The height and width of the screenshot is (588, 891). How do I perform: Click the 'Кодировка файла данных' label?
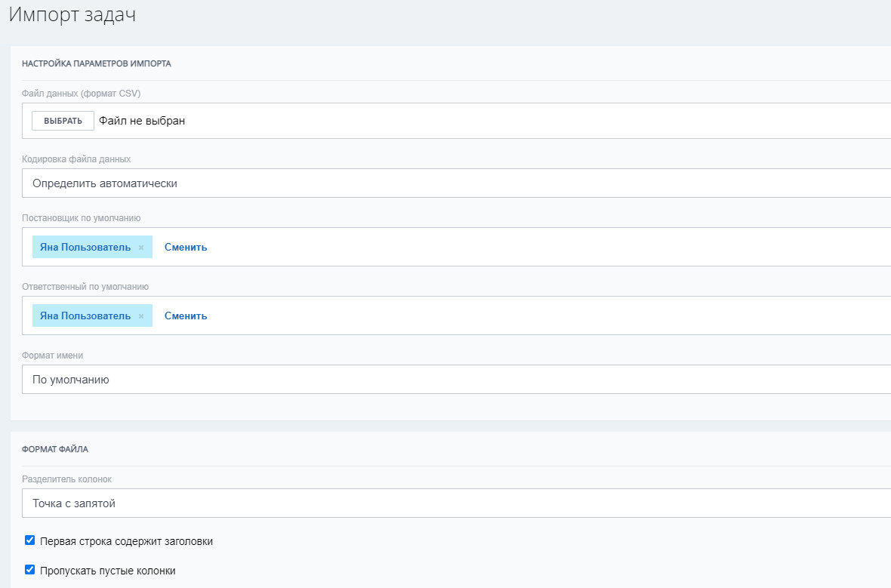tap(76, 159)
